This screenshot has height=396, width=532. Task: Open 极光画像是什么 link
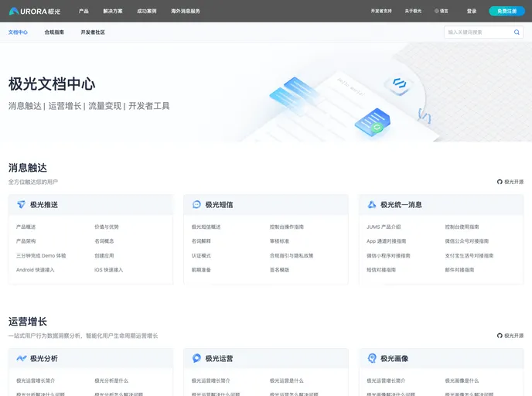(462, 381)
